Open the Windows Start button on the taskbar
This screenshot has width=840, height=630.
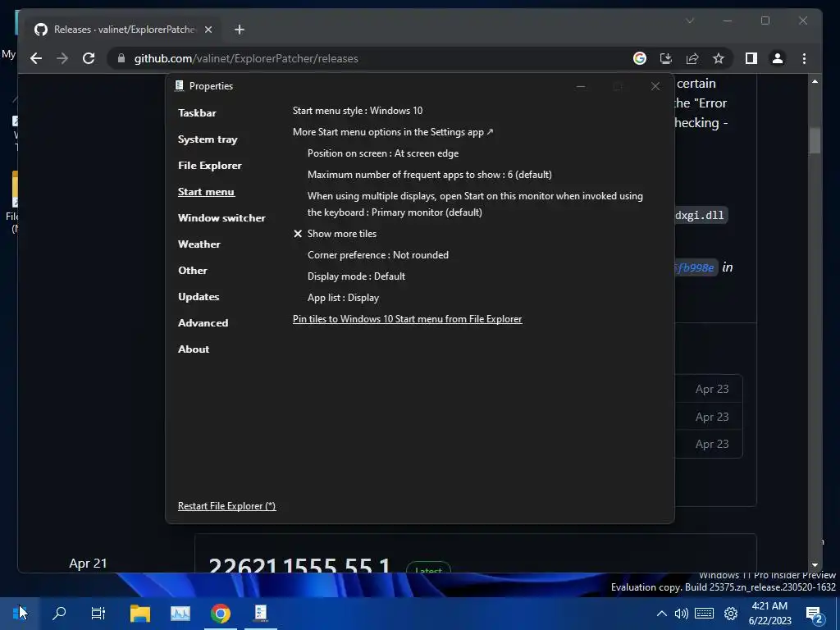click(20, 613)
